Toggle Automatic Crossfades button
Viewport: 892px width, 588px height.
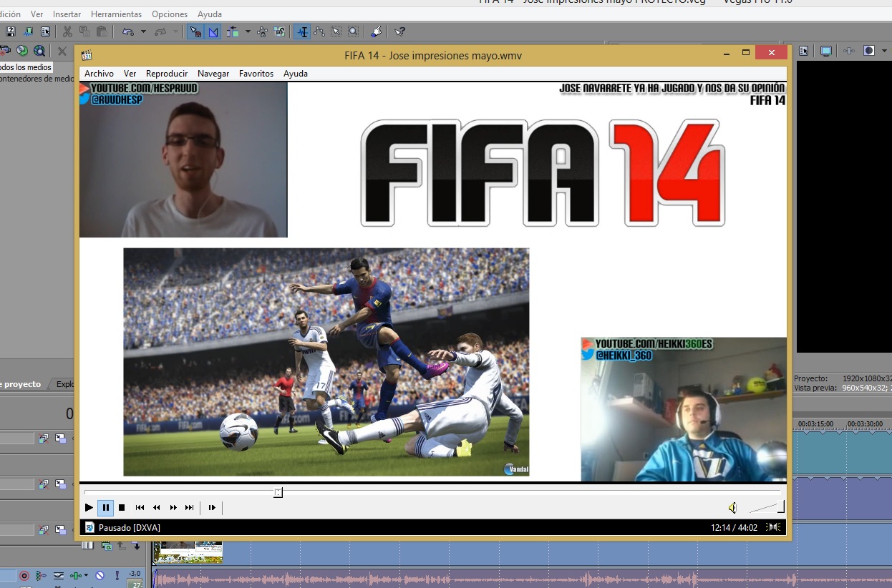point(213,31)
